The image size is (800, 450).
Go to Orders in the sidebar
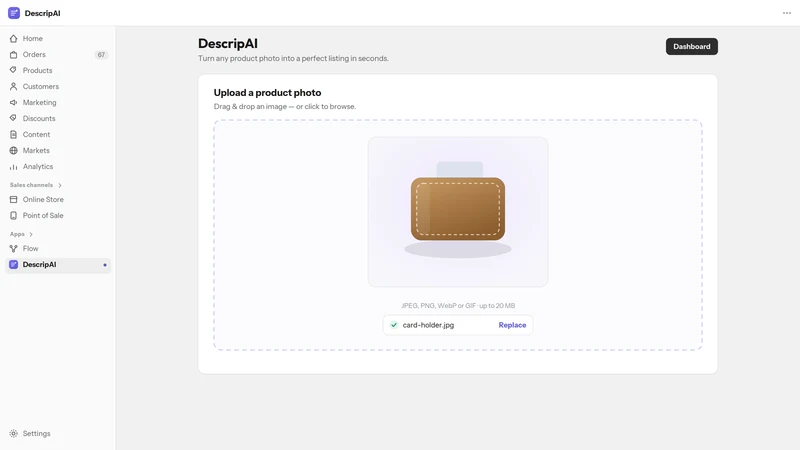click(58, 55)
